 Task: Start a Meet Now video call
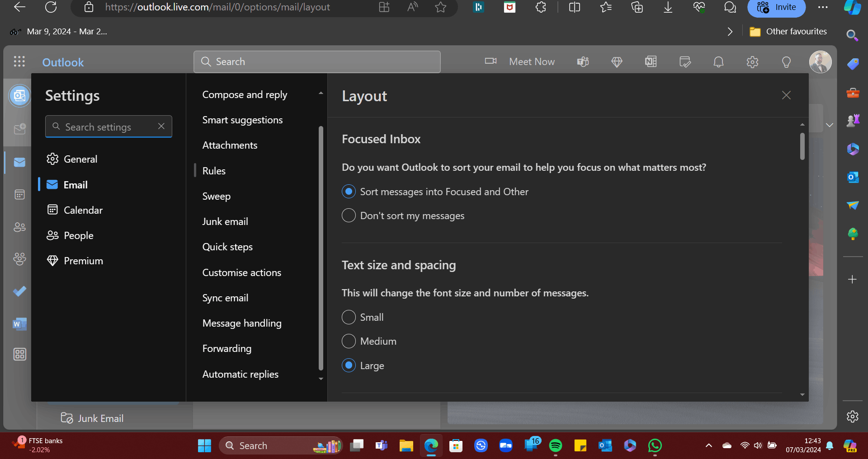pos(520,61)
